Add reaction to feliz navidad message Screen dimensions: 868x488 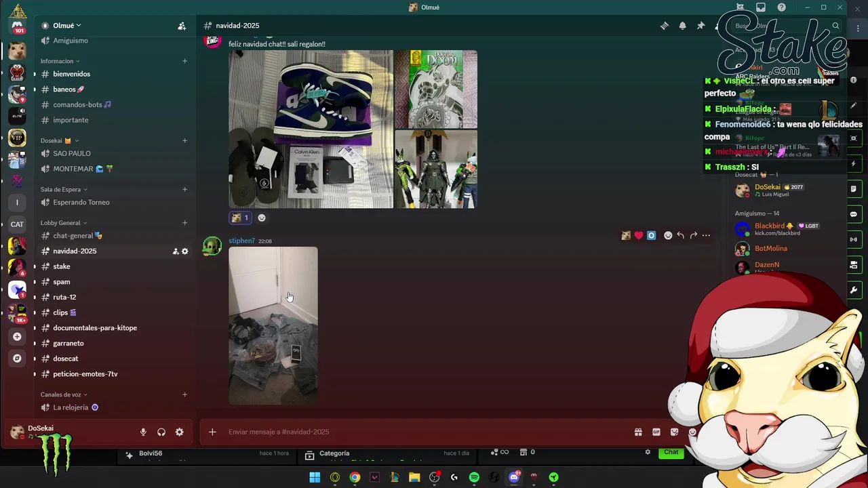(262, 218)
